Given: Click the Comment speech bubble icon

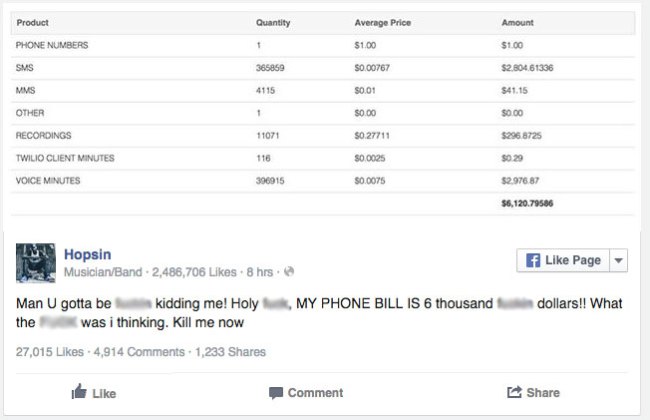Looking at the screenshot, I should 276,393.
